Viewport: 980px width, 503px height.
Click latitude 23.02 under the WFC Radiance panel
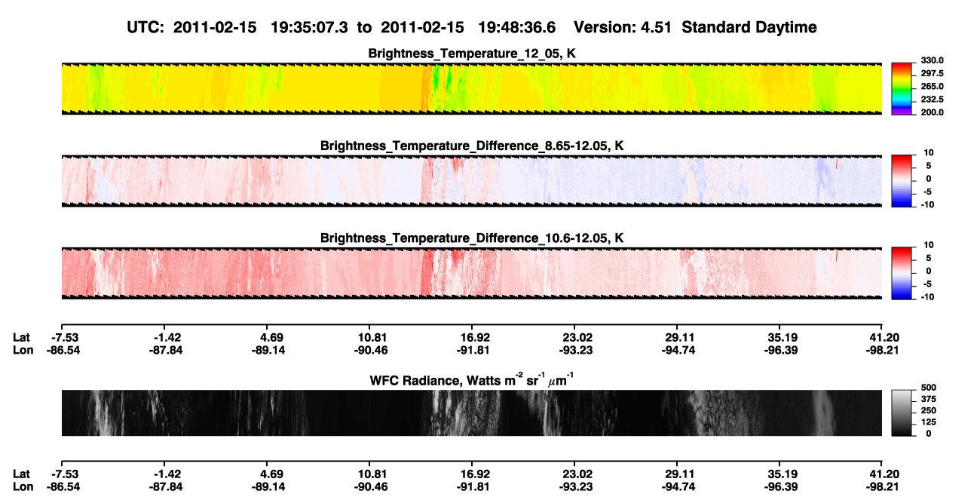(574, 474)
